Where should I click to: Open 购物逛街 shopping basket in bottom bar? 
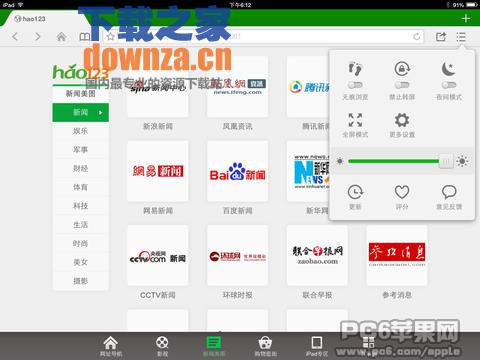tap(265, 346)
